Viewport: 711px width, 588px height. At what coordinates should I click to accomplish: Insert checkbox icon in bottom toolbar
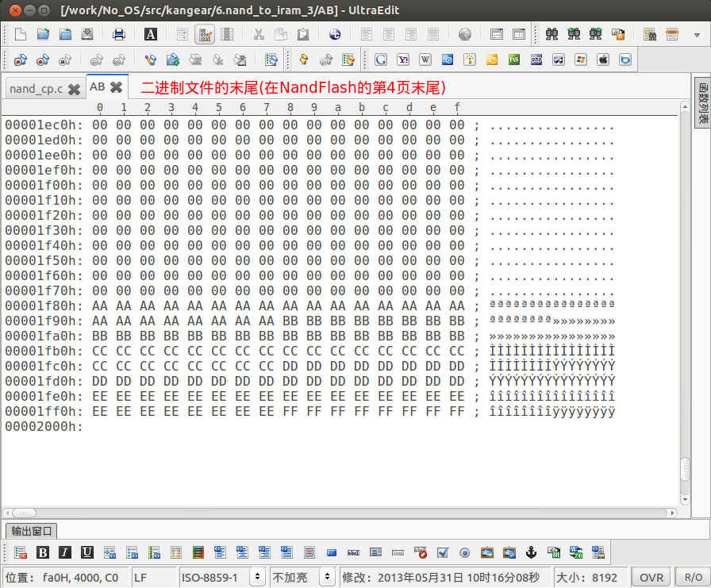click(443, 552)
